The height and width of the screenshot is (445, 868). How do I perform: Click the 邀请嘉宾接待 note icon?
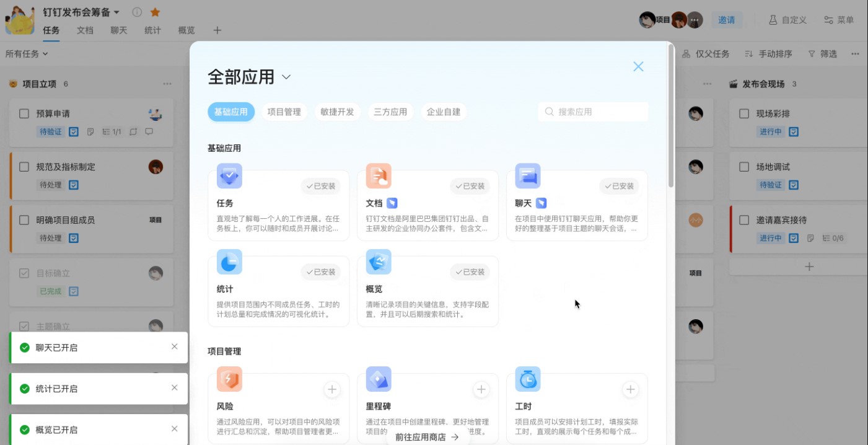(x=810, y=238)
